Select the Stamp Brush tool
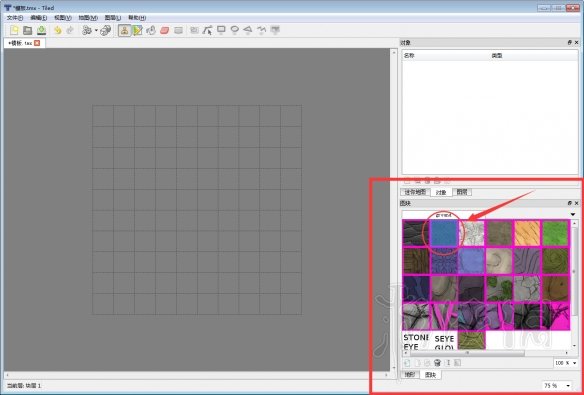Image resolution: width=584 pixels, height=395 pixels. pos(124,30)
